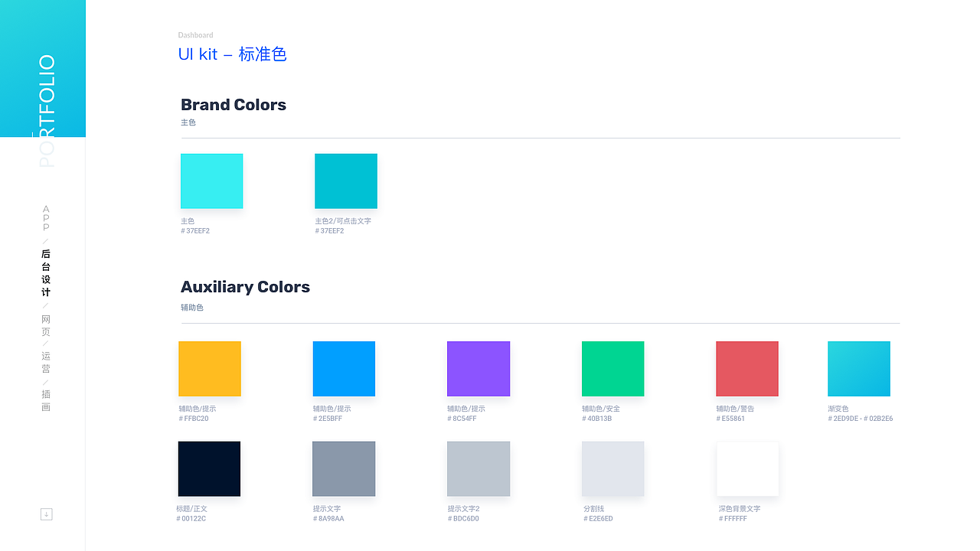
Task: Select the 后台设计 navigation item
Action: [x=45, y=273]
